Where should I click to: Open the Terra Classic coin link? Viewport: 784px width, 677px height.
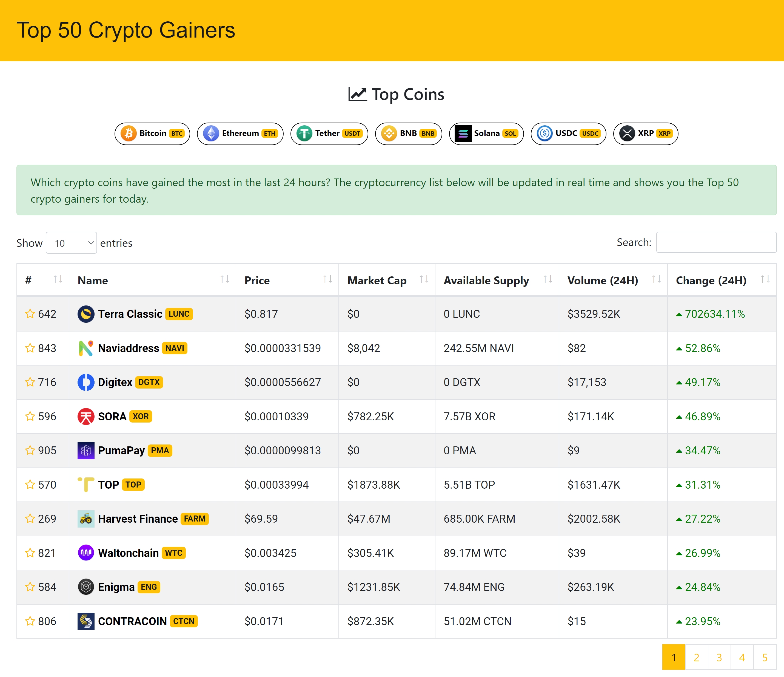130,314
